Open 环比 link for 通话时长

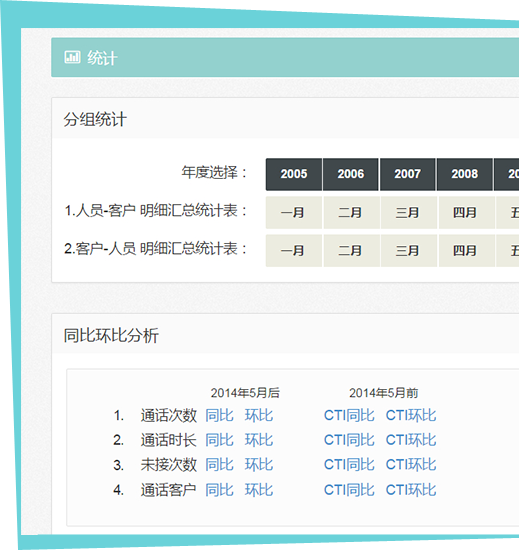pyautogui.click(x=259, y=440)
